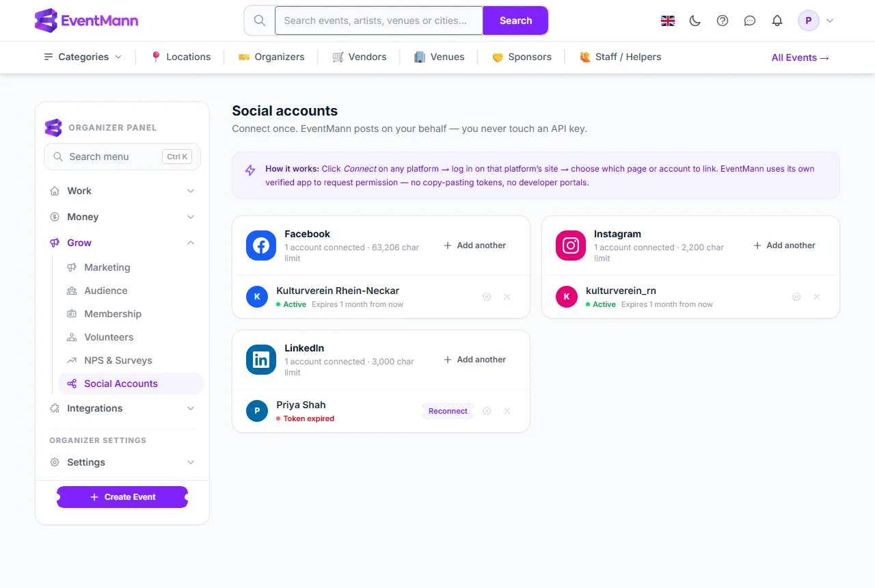Screen dimensions: 875x588
Task: Open Marketing in the sidebar
Action: pos(131,267)
